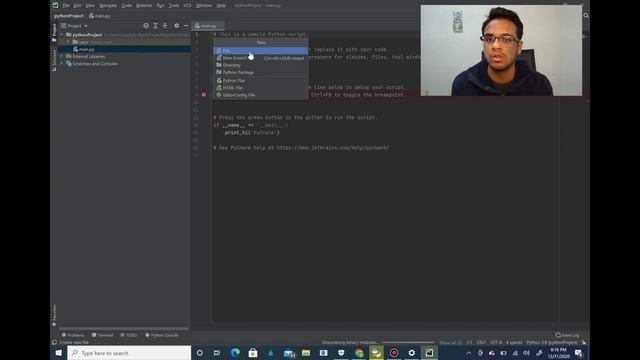Image resolution: width=640 pixels, height=360 pixels.
Task: Open the Run menu
Action: coord(160,6)
